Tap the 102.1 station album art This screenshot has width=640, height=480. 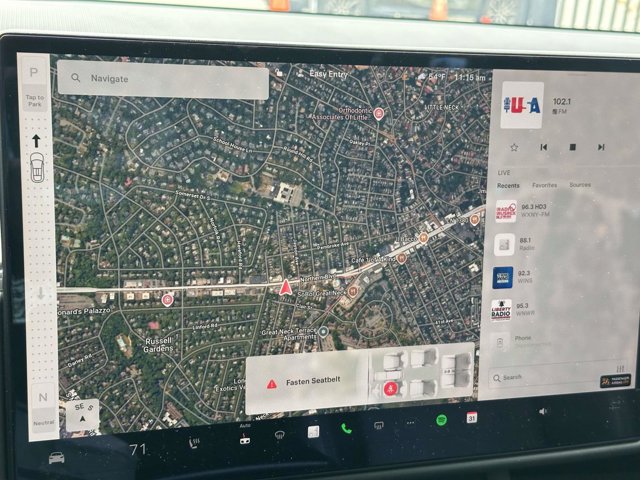click(522, 105)
